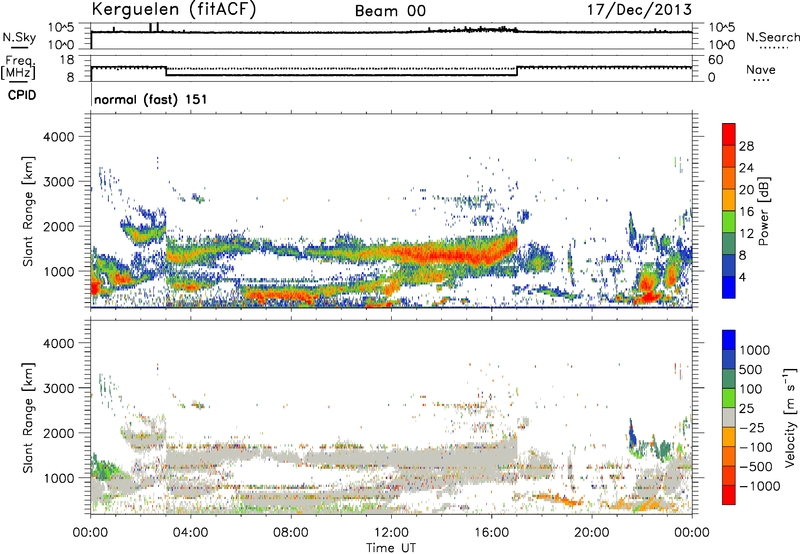Image resolution: width=800 pixels, height=554 pixels.
Task: Click the '3000' tick of the velocity panel
Action: [59, 388]
